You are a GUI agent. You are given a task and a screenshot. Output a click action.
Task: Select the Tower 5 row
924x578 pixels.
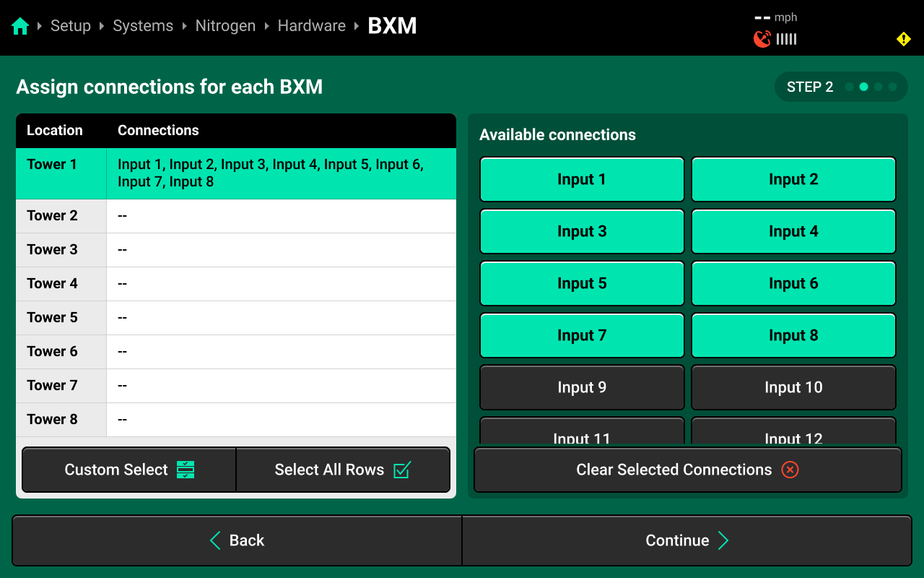(x=236, y=318)
